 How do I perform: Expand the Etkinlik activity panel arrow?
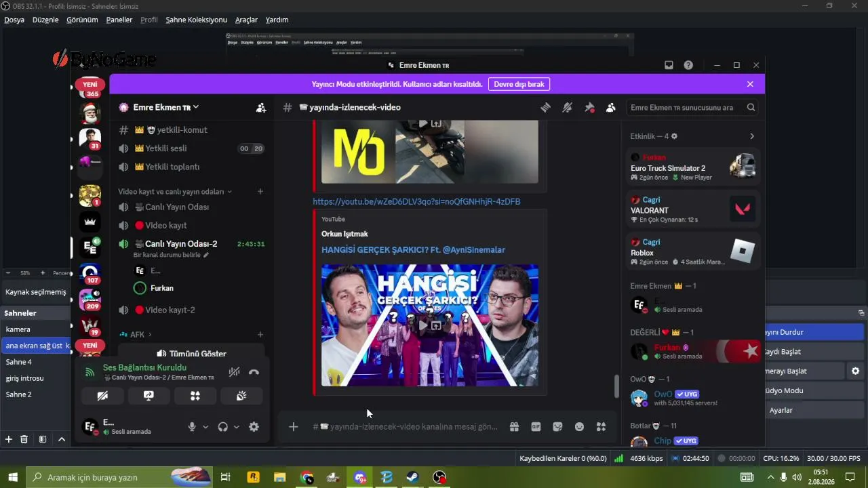click(x=751, y=136)
